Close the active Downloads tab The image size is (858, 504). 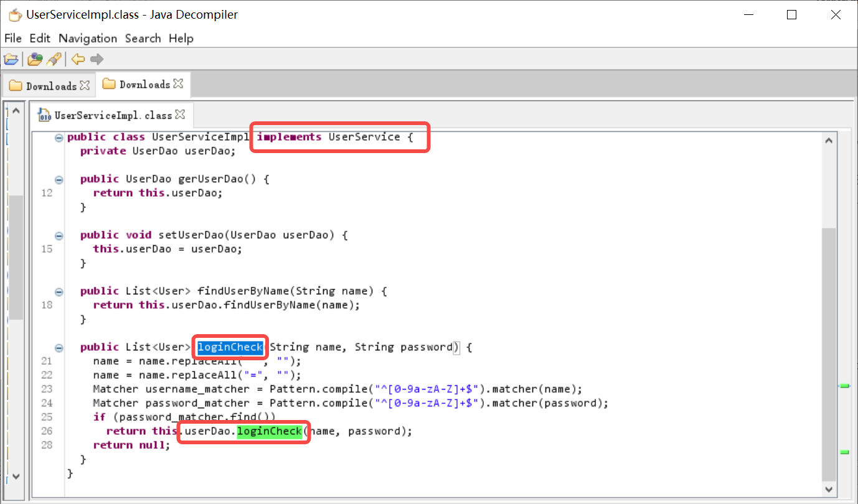pyautogui.click(x=178, y=83)
